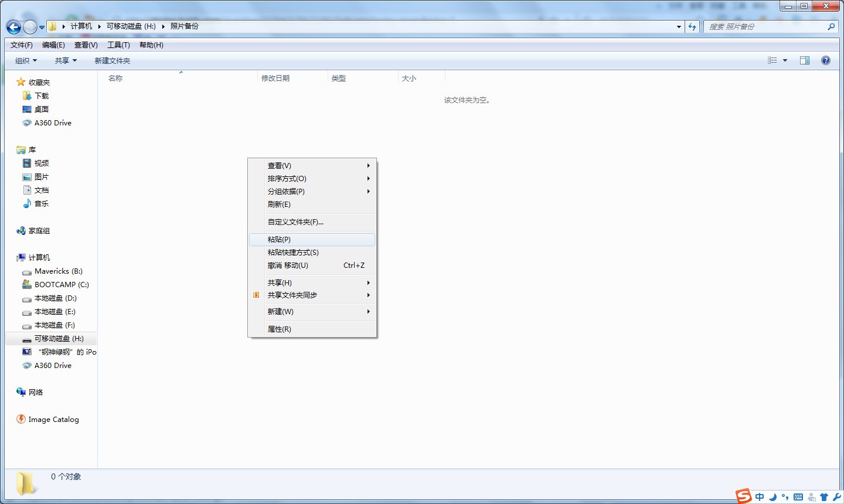Expand the address bar history dropdown

[679, 26]
